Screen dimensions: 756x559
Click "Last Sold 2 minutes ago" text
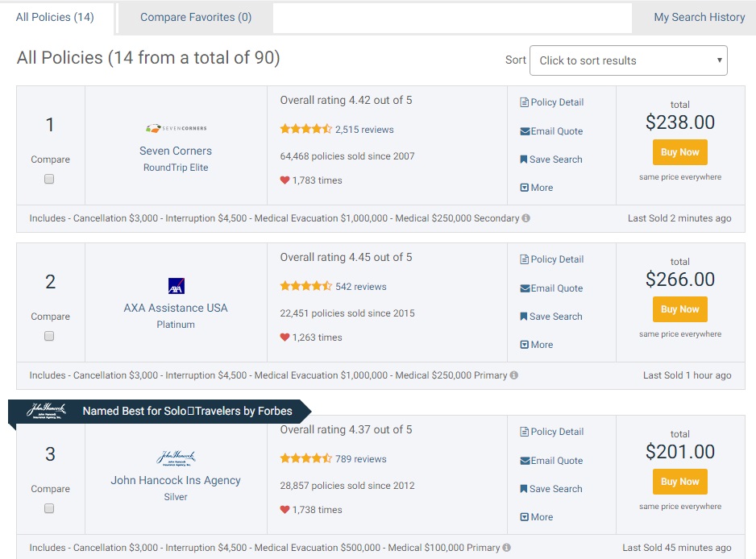point(679,218)
